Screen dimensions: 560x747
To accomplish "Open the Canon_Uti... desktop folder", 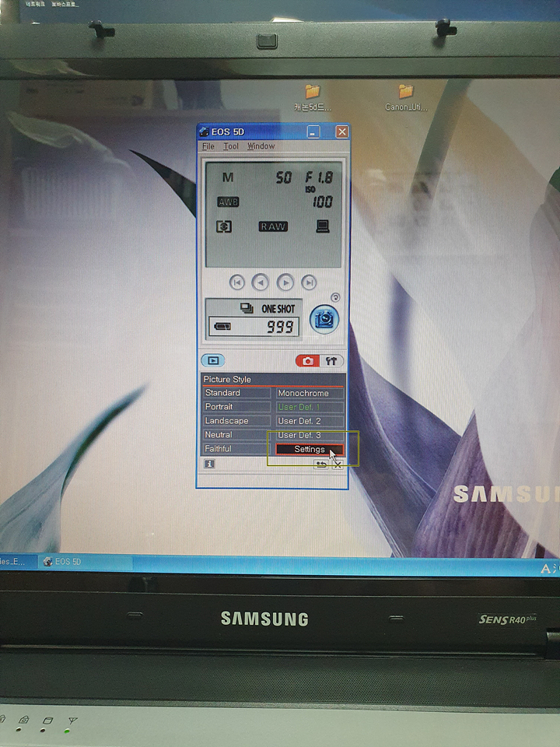I will coord(406,97).
